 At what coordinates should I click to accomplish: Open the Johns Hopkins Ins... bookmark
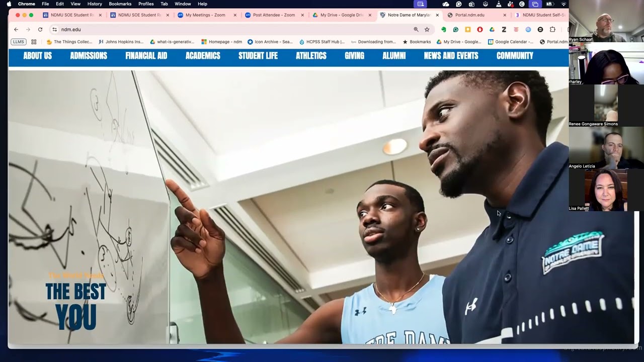coord(121,42)
